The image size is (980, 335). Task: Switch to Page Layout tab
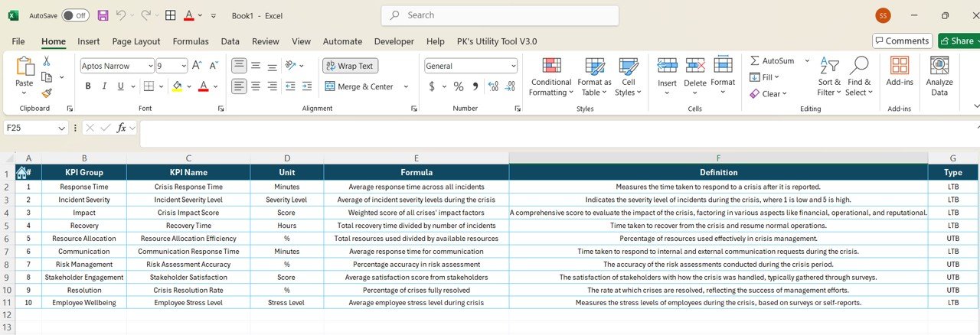136,41
